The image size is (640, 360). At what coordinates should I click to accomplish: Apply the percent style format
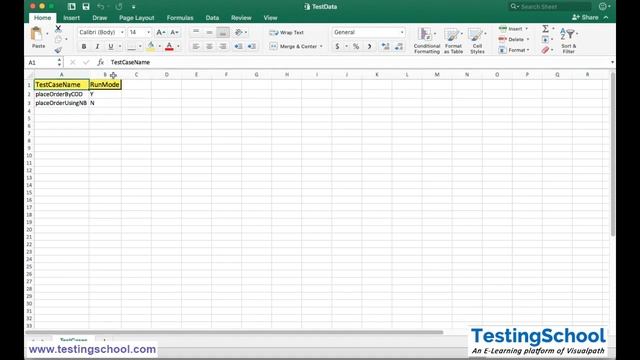click(x=356, y=47)
